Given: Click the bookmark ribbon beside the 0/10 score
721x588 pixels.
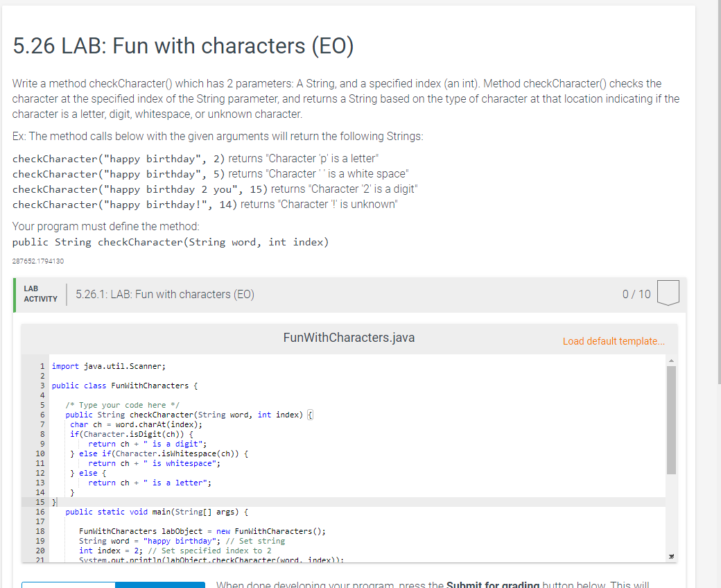Looking at the screenshot, I should 667,294.
